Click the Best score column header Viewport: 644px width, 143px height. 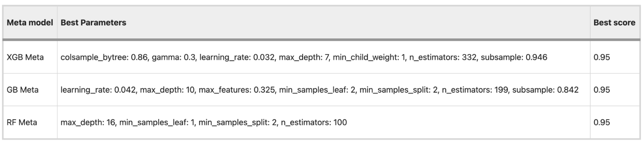(x=614, y=23)
